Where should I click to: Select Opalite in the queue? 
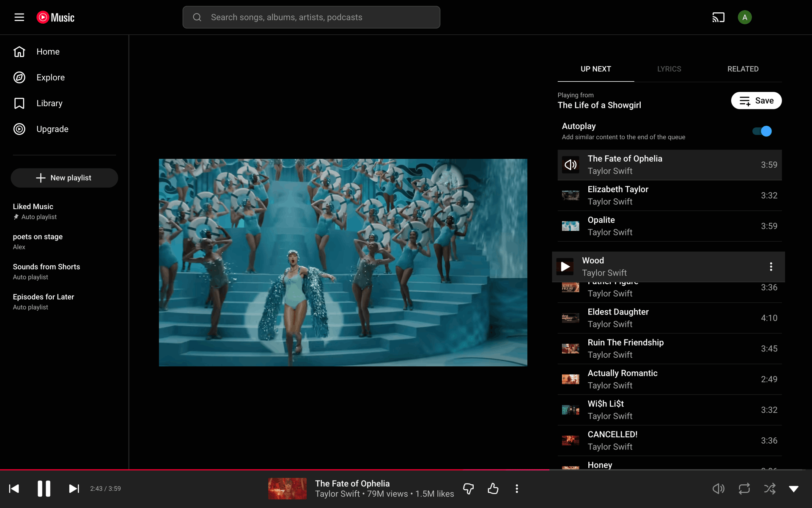tap(669, 226)
